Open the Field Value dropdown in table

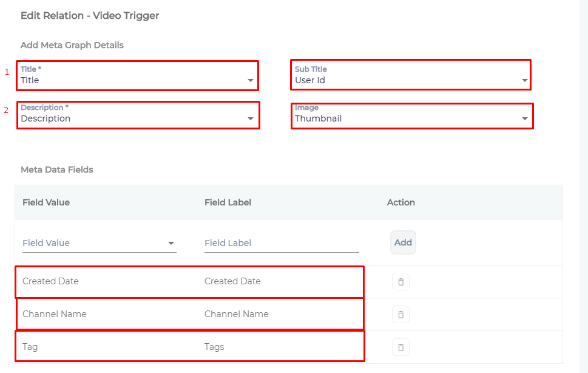point(99,243)
